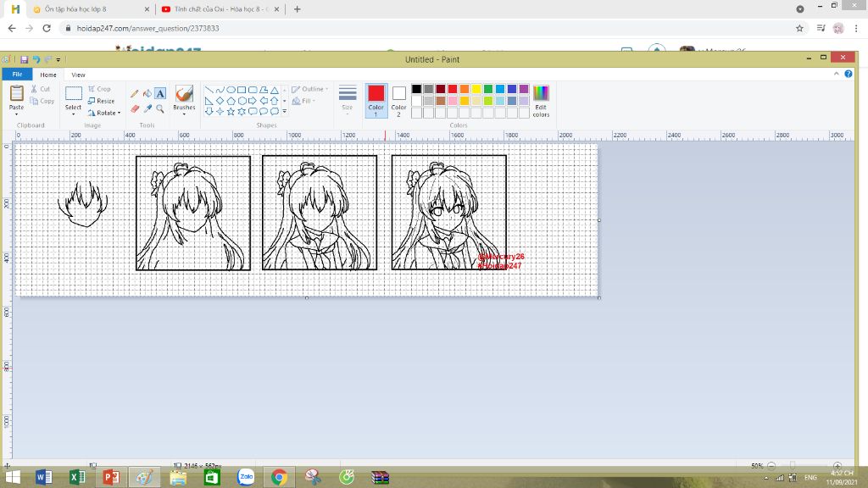The image size is (868, 488).
Task: Select the Pencil tool
Action: 135,93
